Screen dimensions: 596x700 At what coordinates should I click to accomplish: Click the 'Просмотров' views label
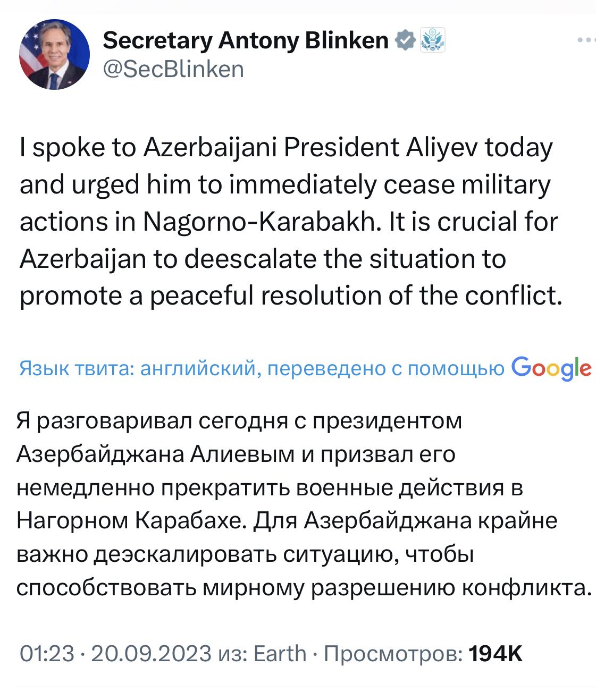tap(392, 653)
